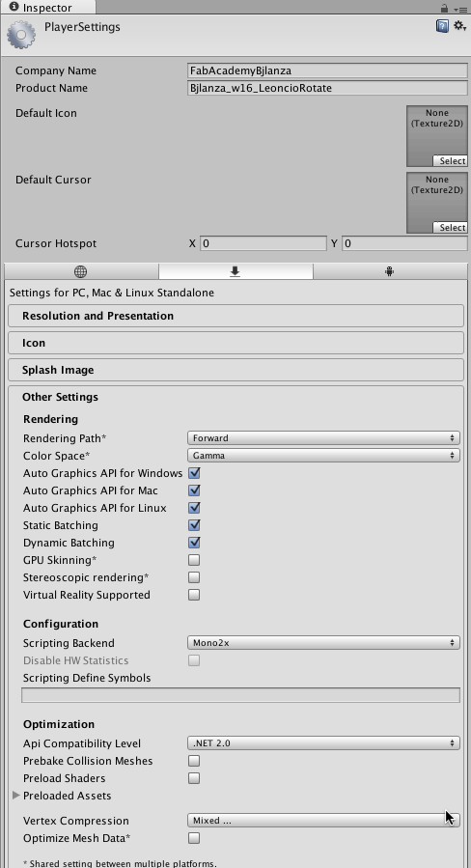Enable GPU Skinning checkbox
Screen dimensions: 471x868
194,560
